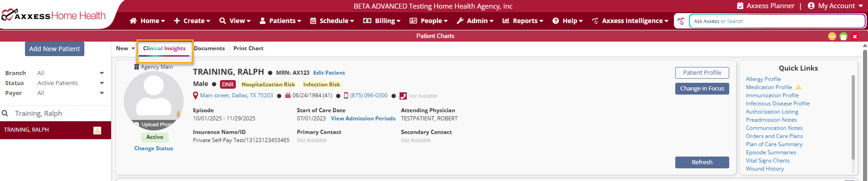The height and width of the screenshot is (181, 868).
Task: Open the Reports menu
Action: click(522, 21)
